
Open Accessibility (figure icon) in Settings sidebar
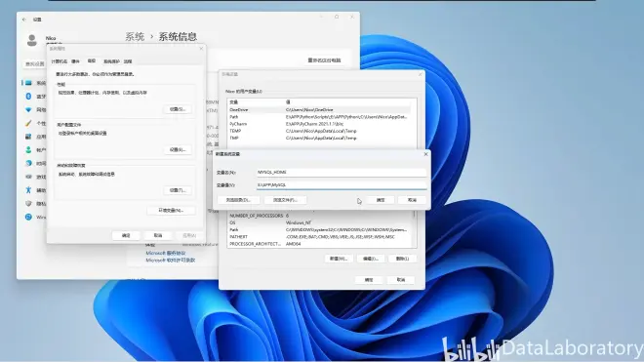(28, 190)
